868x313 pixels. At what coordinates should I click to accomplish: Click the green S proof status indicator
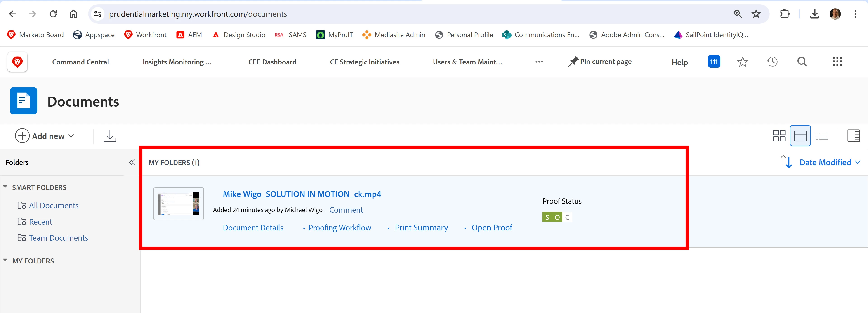click(547, 217)
